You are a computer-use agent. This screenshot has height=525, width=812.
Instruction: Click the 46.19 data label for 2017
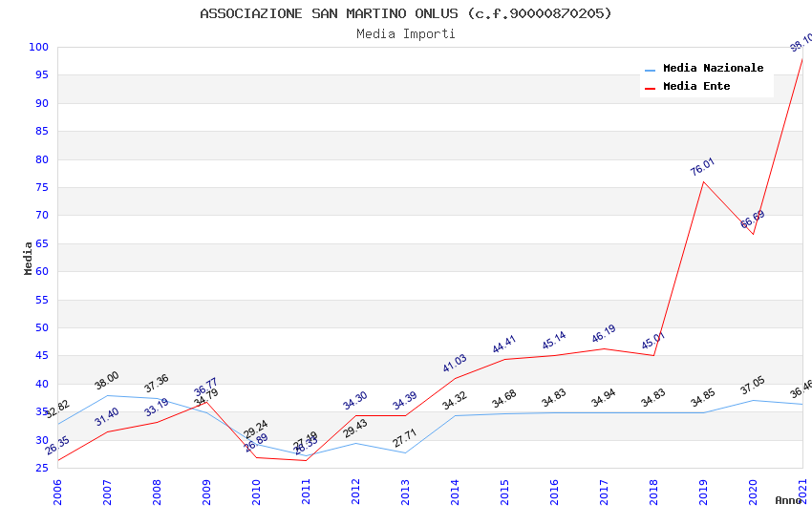pyautogui.click(x=604, y=333)
